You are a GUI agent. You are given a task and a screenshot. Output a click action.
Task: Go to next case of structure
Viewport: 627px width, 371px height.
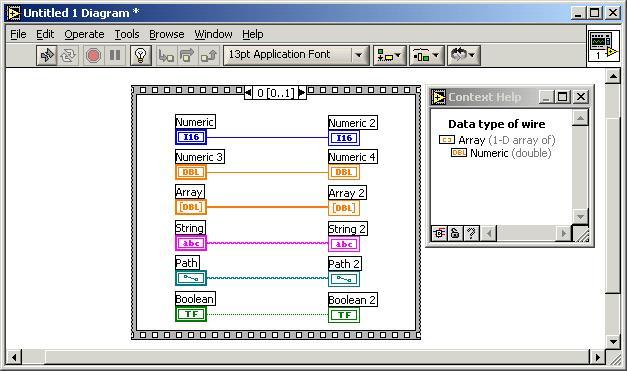point(302,93)
